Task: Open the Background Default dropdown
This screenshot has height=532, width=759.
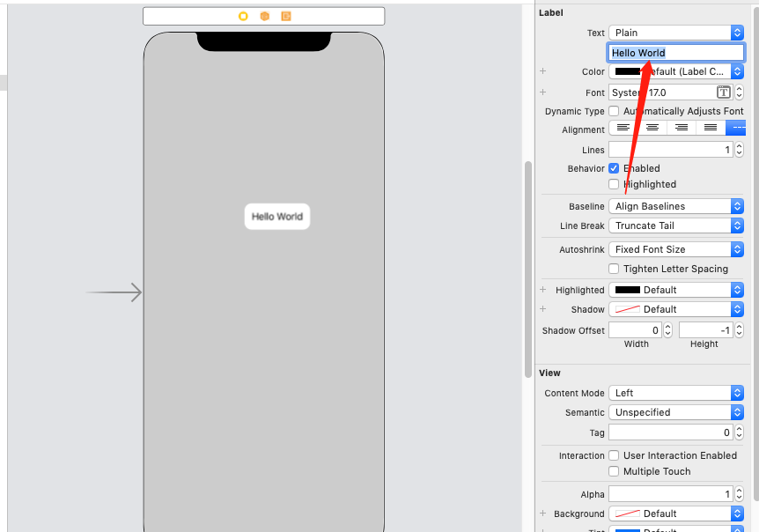Action: pos(676,514)
